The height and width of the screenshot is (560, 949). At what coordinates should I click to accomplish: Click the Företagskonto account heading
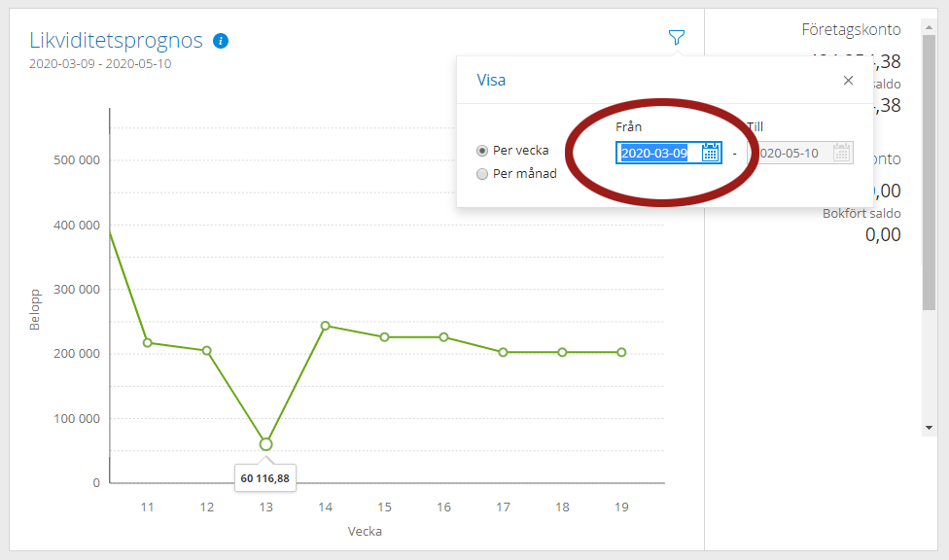851,30
